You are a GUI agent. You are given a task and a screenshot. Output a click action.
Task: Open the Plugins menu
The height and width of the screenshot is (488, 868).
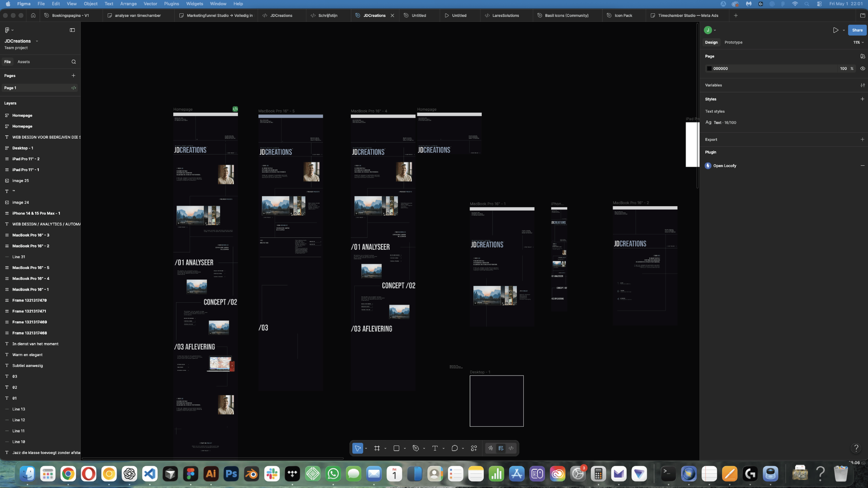[x=171, y=4]
